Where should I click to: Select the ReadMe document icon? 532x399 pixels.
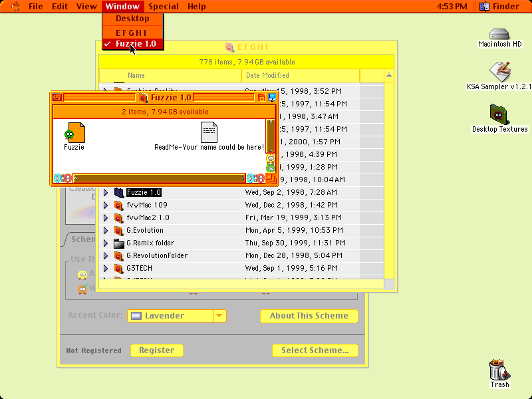[x=209, y=132]
